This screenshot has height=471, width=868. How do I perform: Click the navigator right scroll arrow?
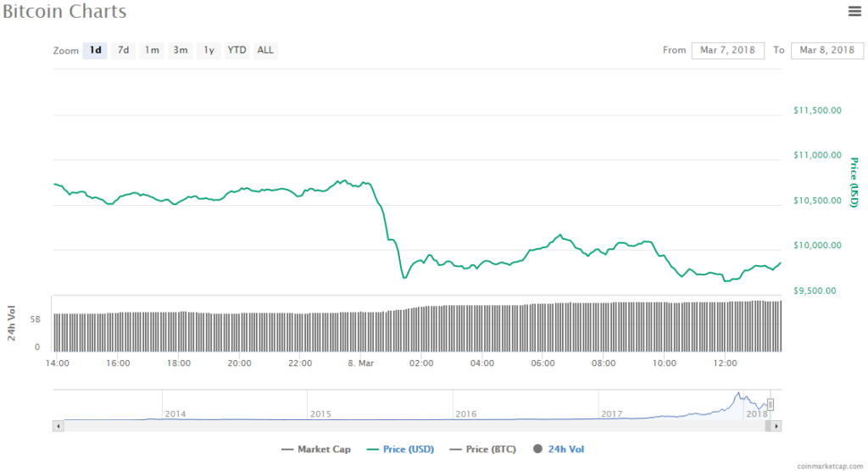click(x=776, y=426)
